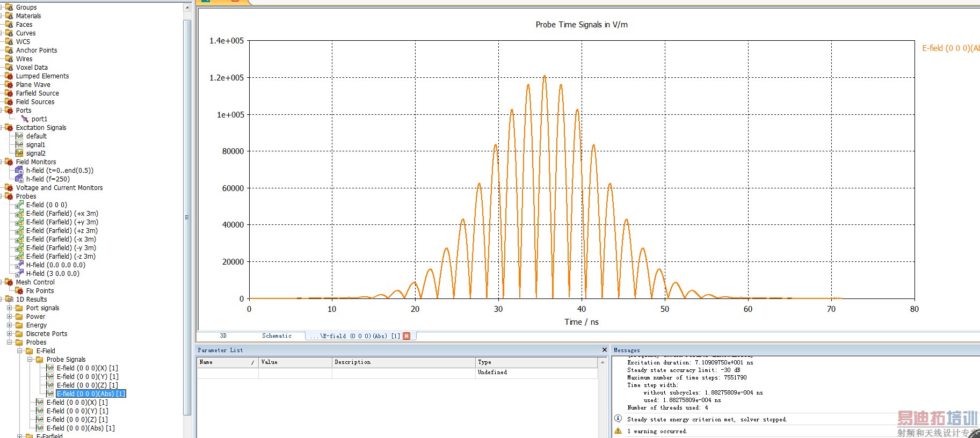Viewport: 980px width, 438px height.
Task: Select the port1 port icon
Action: pos(25,119)
